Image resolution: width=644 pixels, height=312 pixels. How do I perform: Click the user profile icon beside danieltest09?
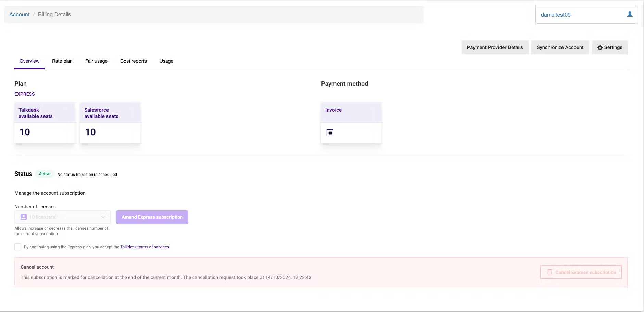[x=630, y=14]
